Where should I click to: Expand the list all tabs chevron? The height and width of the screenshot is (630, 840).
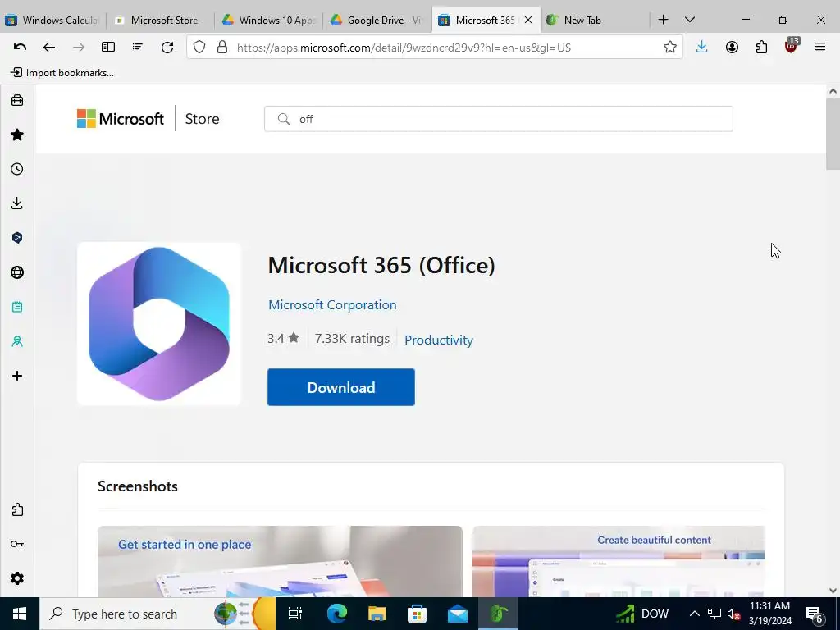[690, 20]
